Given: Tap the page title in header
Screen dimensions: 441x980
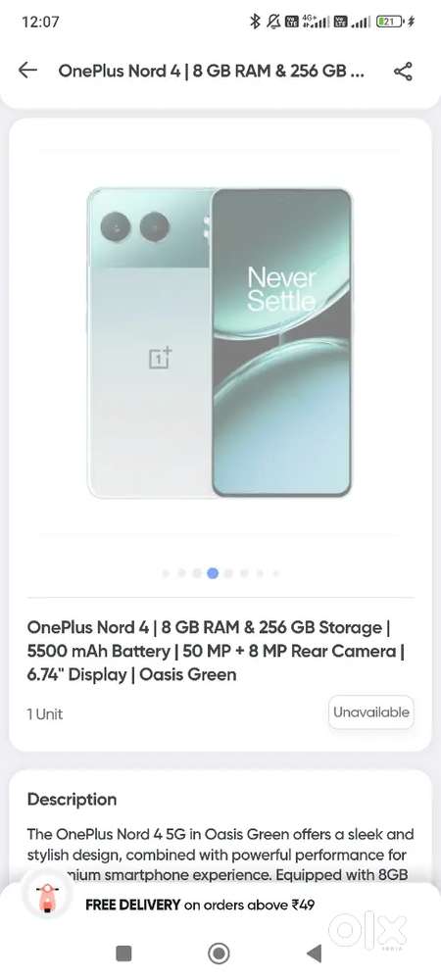Looking at the screenshot, I should [212, 71].
